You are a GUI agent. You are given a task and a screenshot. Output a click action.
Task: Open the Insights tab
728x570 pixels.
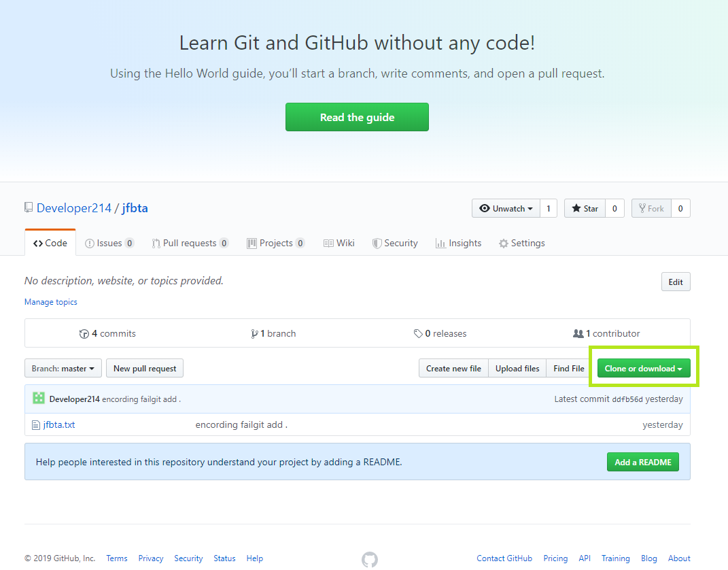coord(459,243)
